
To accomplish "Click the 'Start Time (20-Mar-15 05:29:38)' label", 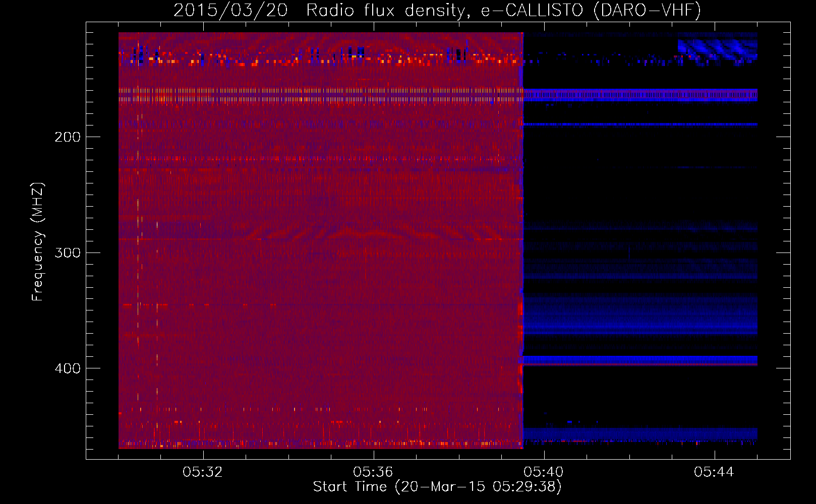I will click(x=437, y=487).
